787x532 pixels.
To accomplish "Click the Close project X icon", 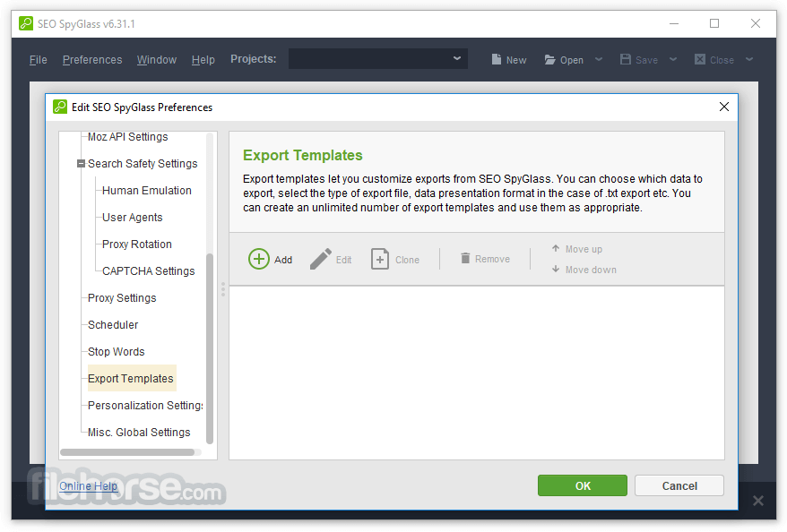I will pyautogui.click(x=700, y=59).
